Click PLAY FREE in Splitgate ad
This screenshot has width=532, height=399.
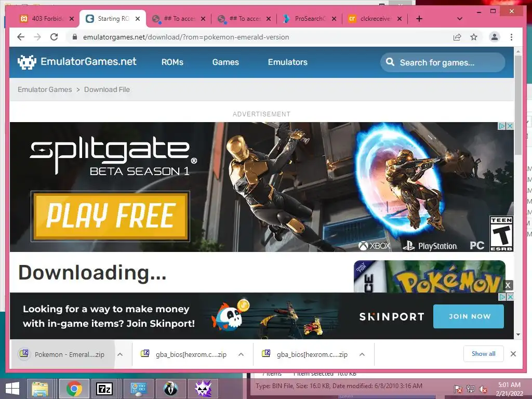click(110, 216)
